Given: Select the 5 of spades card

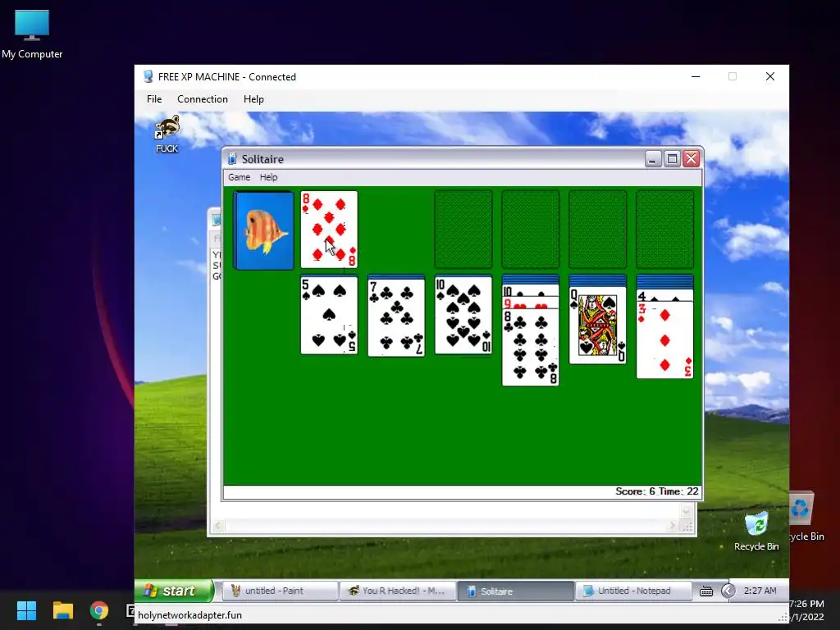Looking at the screenshot, I should click(x=329, y=315).
